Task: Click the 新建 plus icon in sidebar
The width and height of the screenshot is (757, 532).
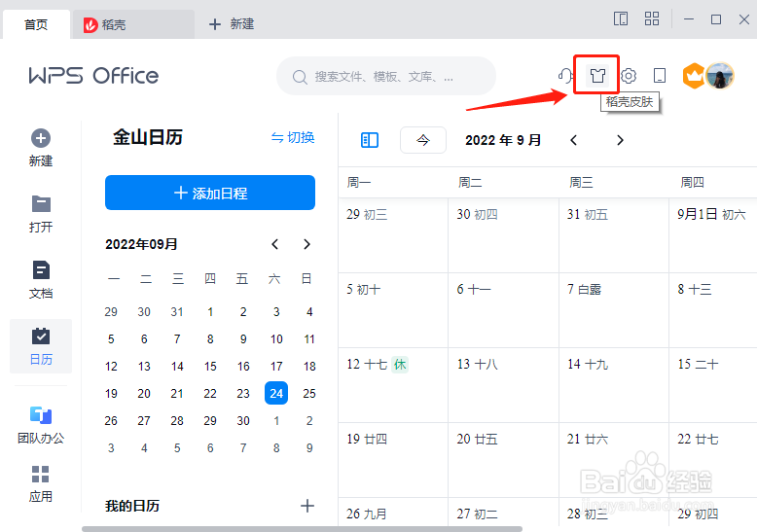Action: click(41, 138)
